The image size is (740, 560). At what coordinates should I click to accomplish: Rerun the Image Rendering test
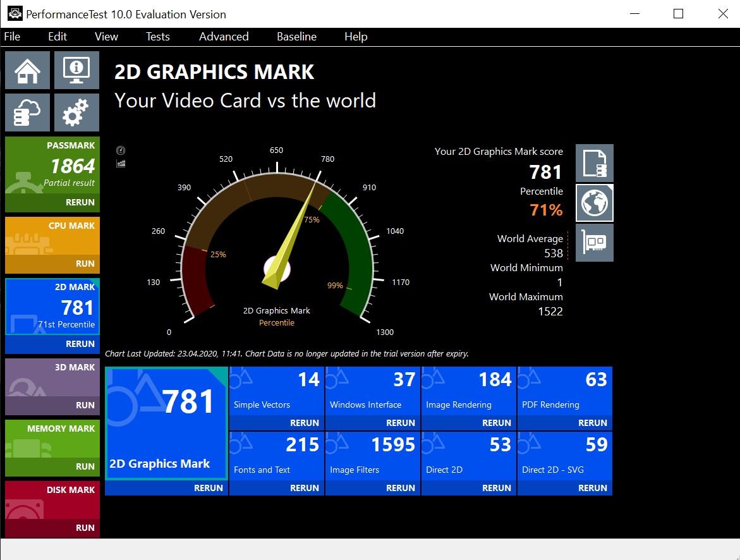pyautogui.click(x=469, y=423)
